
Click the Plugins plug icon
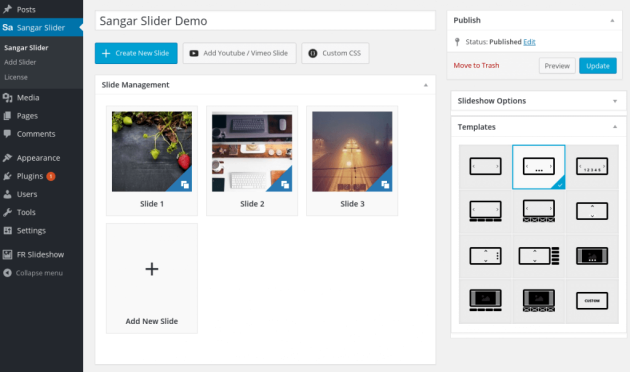pyautogui.click(x=7, y=176)
